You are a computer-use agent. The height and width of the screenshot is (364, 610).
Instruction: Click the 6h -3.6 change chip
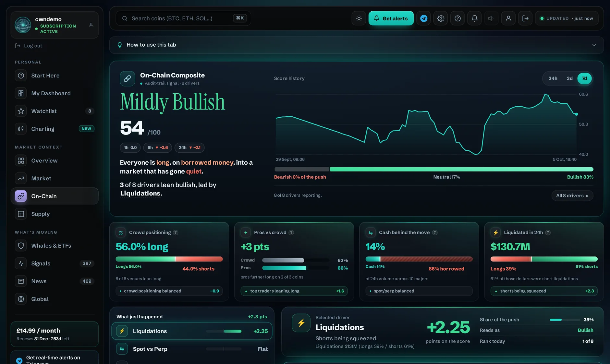[x=157, y=148]
